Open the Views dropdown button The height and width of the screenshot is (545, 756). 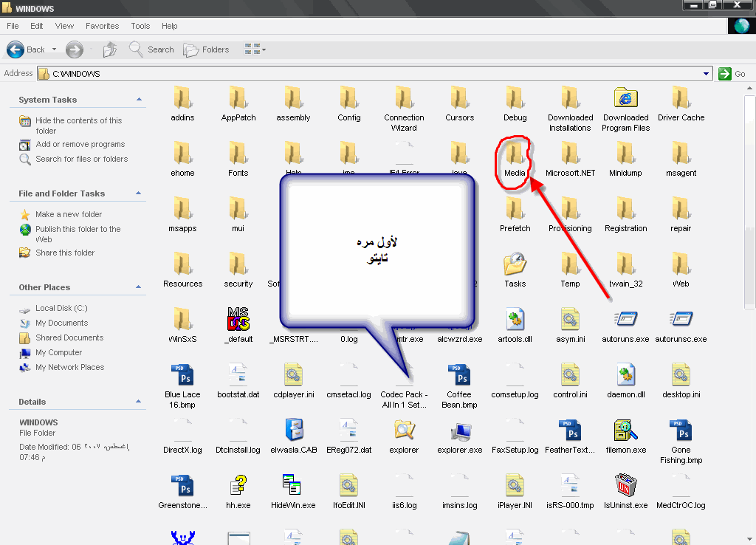(255, 49)
